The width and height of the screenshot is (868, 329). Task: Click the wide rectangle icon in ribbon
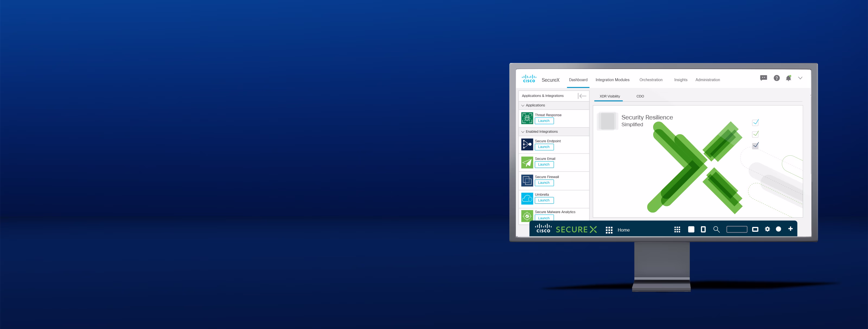(x=755, y=230)
